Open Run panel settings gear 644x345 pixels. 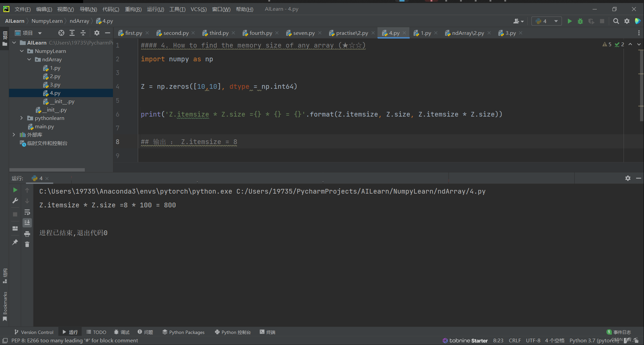pos(628,178)
